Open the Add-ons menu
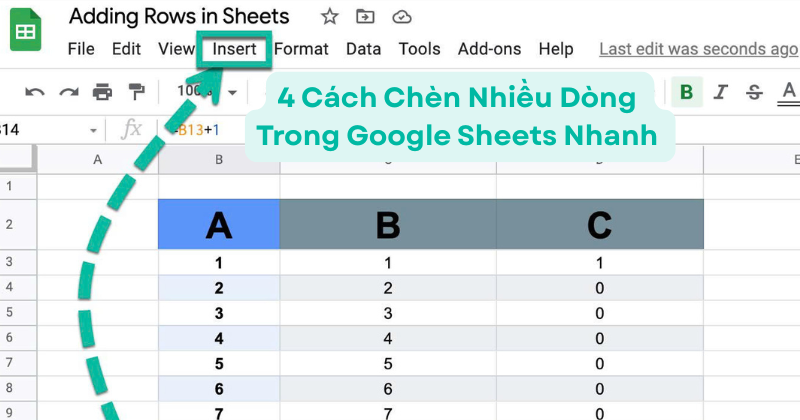800x420 pixels. 489,49
